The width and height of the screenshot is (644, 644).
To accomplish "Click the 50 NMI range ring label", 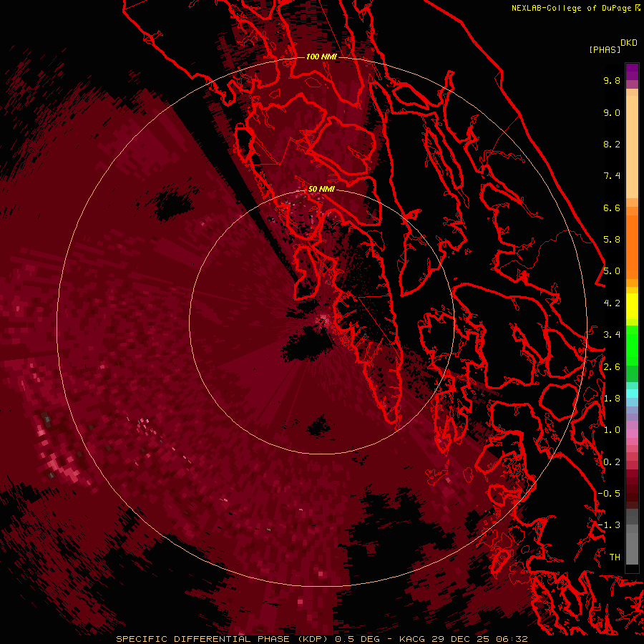I will 321,189.
